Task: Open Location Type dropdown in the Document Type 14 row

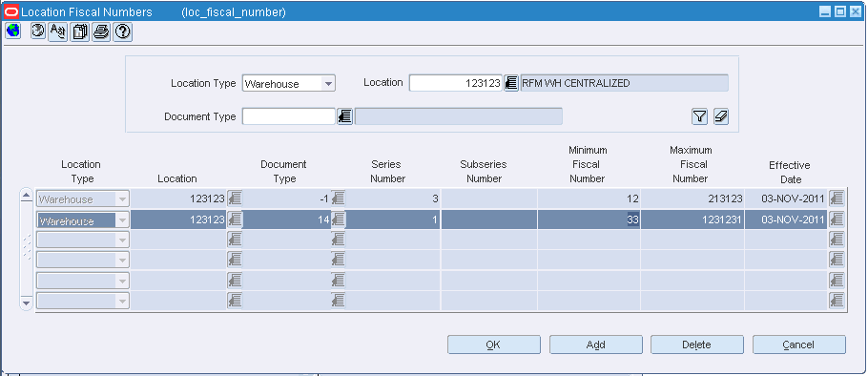Action: coord(122,219)
